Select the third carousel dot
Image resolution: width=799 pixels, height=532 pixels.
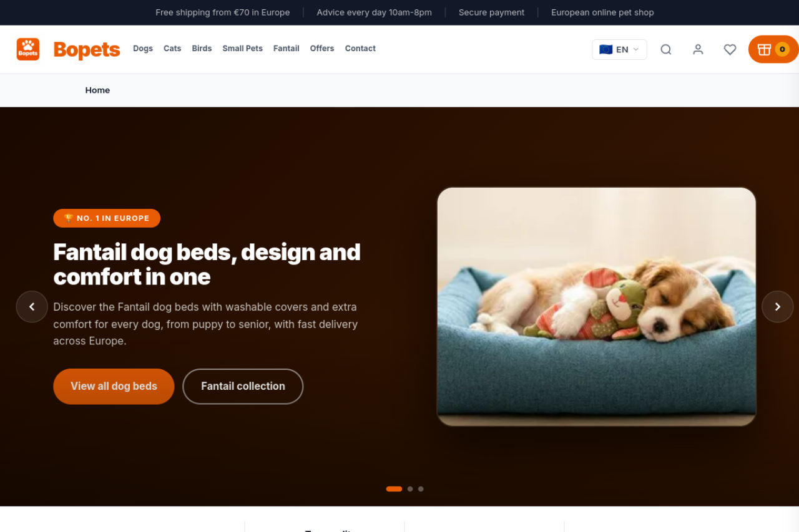pyautogui.click(x=421, y=489)
